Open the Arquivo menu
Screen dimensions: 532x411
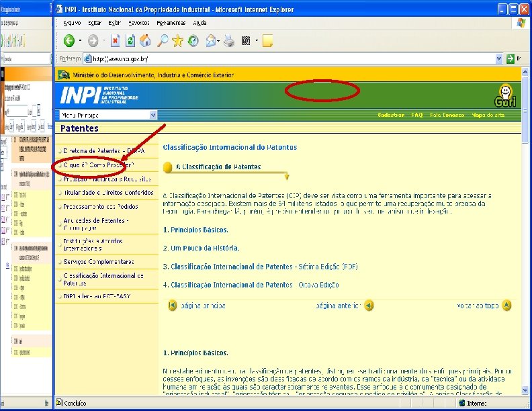pos(72,23)
